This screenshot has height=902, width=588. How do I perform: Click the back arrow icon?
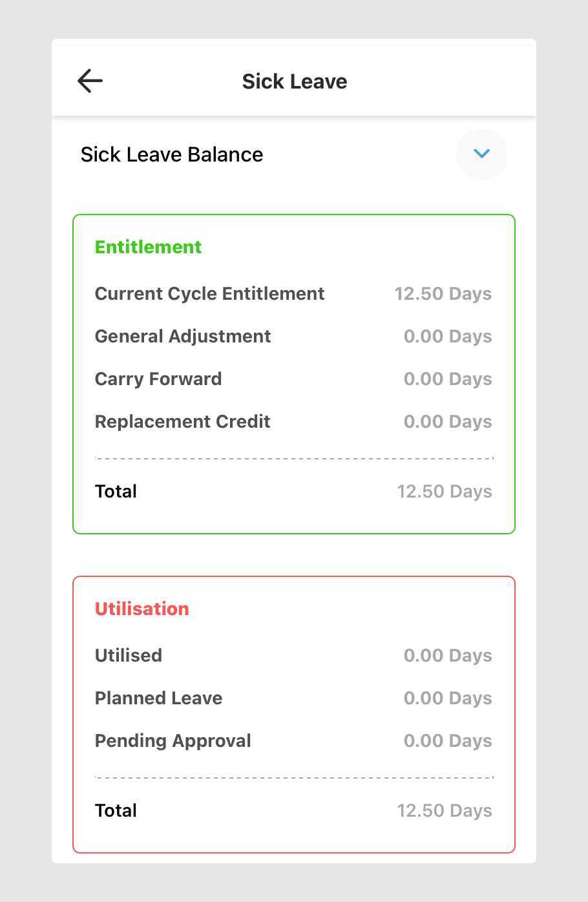[x=90, y=81]
